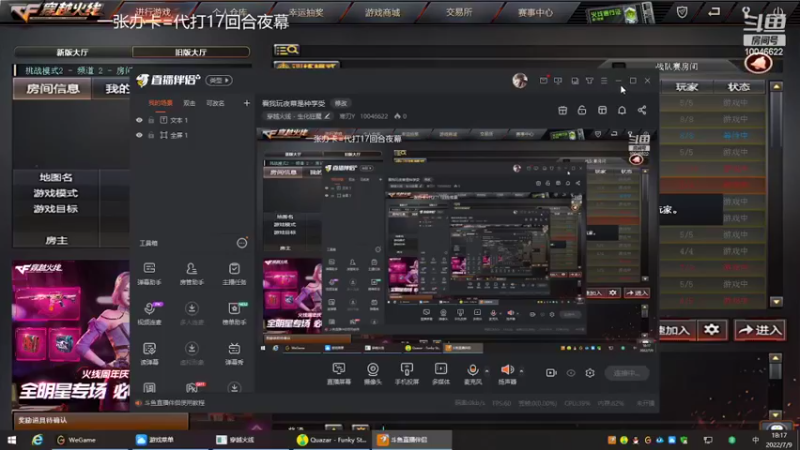Screen dimensions: 800x450
Task: Toggle visibility of the 全屏 1 layer
Action: coord(139,135)
